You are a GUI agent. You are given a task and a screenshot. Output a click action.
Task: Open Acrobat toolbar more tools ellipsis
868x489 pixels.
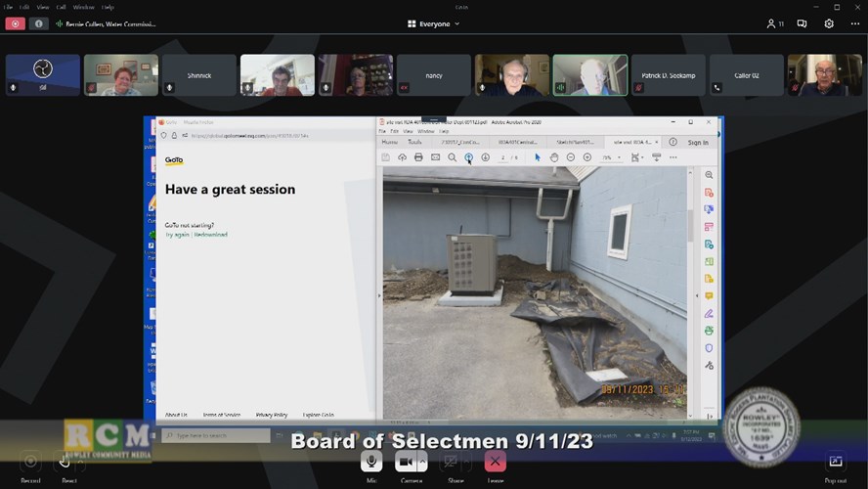[673, 157]
